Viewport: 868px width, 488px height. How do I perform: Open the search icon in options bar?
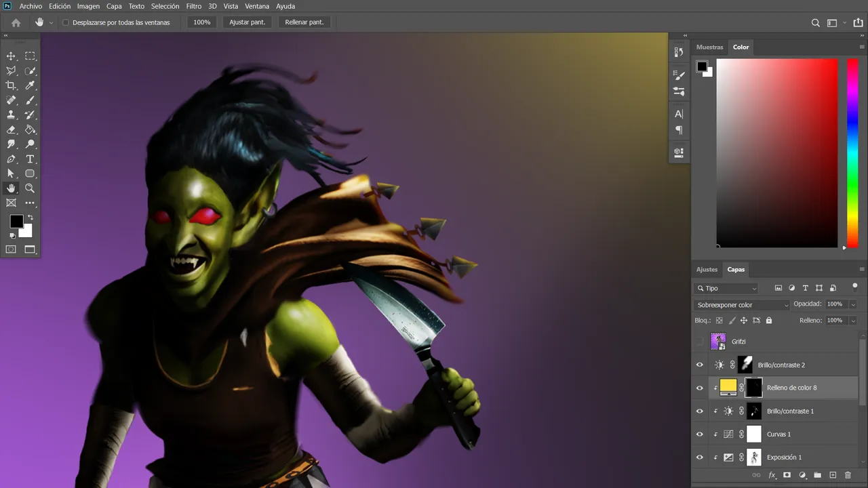[816, 22]
